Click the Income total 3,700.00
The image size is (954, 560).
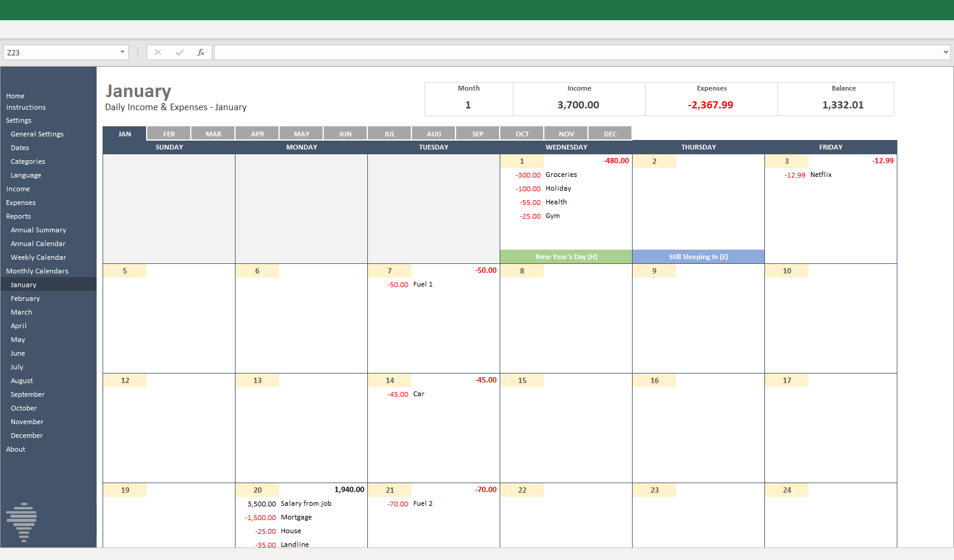tap(578, 105)
